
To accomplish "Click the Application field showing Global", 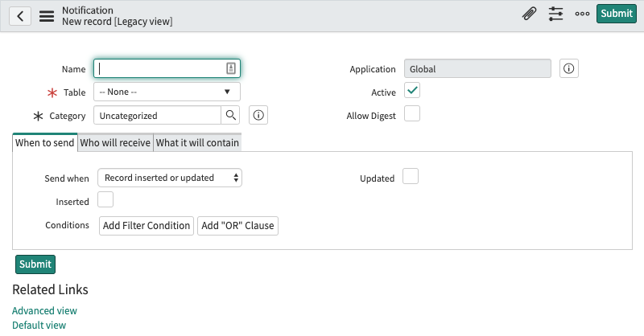I will click(477, 68).
